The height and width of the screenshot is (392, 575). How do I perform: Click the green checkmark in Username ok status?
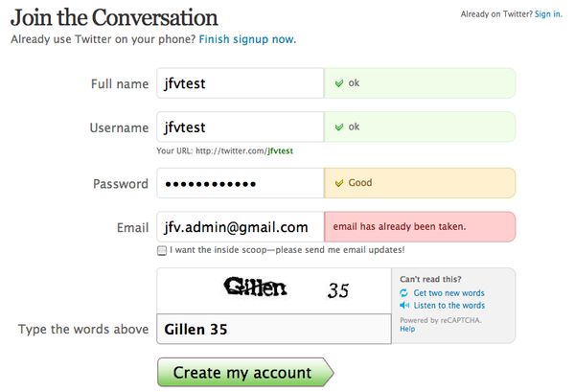(339, 127)
